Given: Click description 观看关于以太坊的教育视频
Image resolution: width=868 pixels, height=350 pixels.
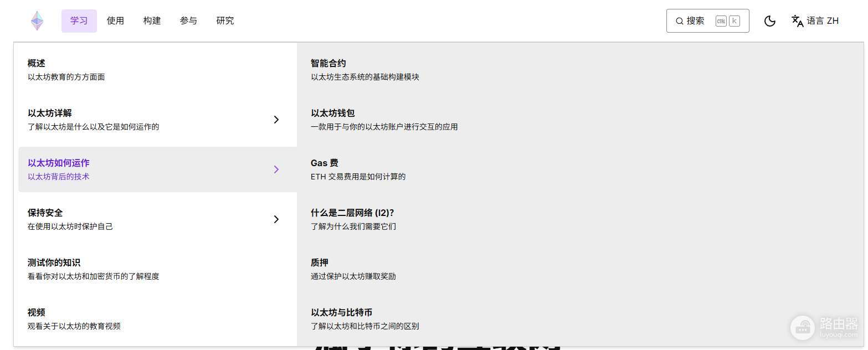Looking at the screenshot, I should pos(74,326).
